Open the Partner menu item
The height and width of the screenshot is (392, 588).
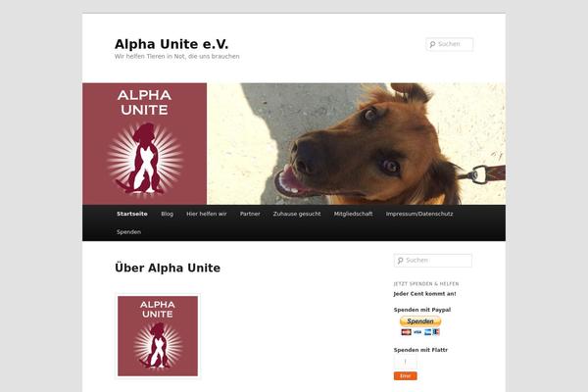pyautogui.click(x=250, y=214)
